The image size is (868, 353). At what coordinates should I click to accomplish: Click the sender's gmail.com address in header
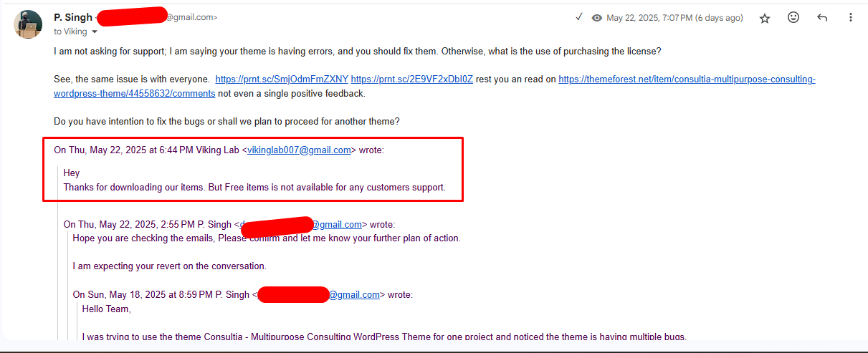click(x=191, y=18)
